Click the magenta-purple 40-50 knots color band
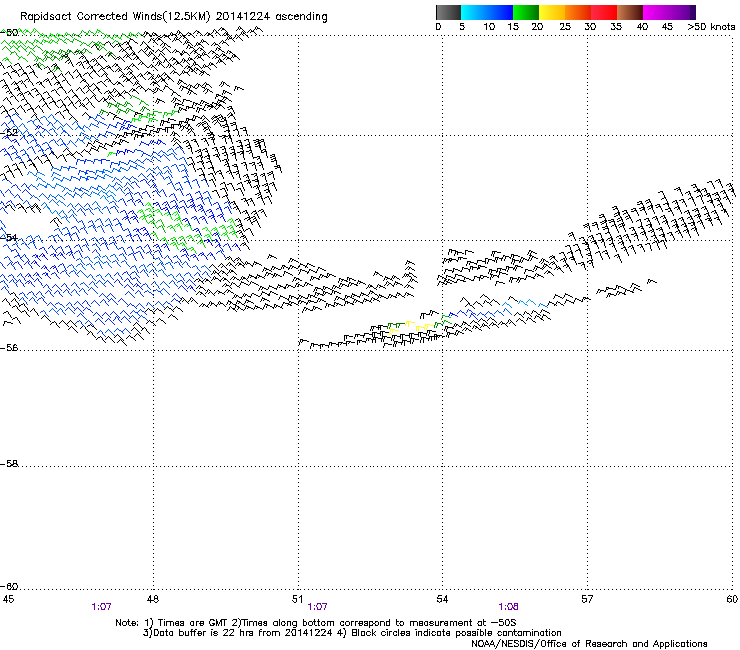740x650 pixels. pyautogui.click(x=669, y=12)
